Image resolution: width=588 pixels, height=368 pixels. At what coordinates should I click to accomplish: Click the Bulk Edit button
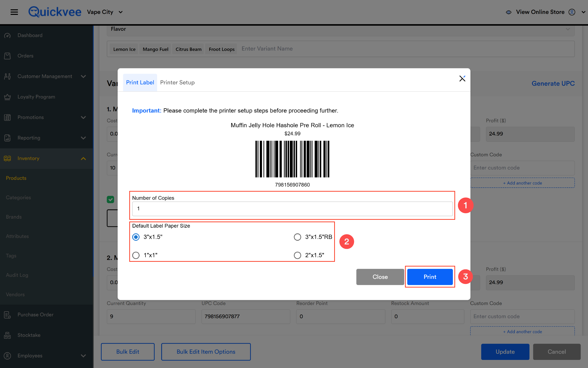128,351
